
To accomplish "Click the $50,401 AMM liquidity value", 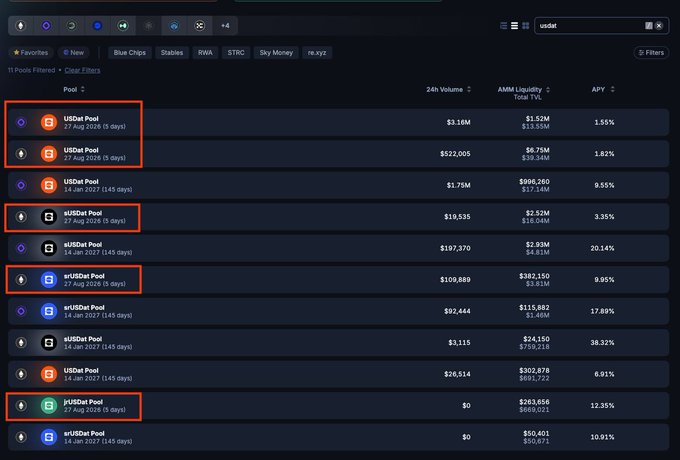I will tap(536, 433).
